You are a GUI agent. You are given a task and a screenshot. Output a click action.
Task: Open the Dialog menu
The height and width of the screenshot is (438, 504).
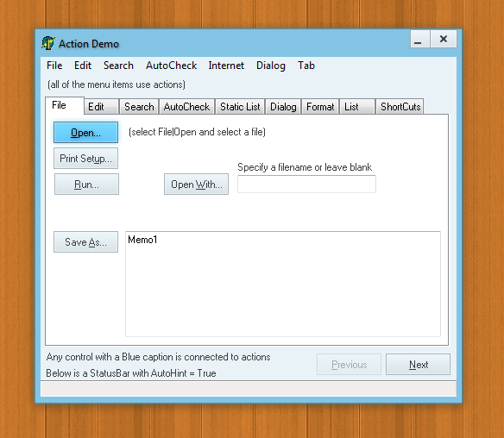[271, 66]
